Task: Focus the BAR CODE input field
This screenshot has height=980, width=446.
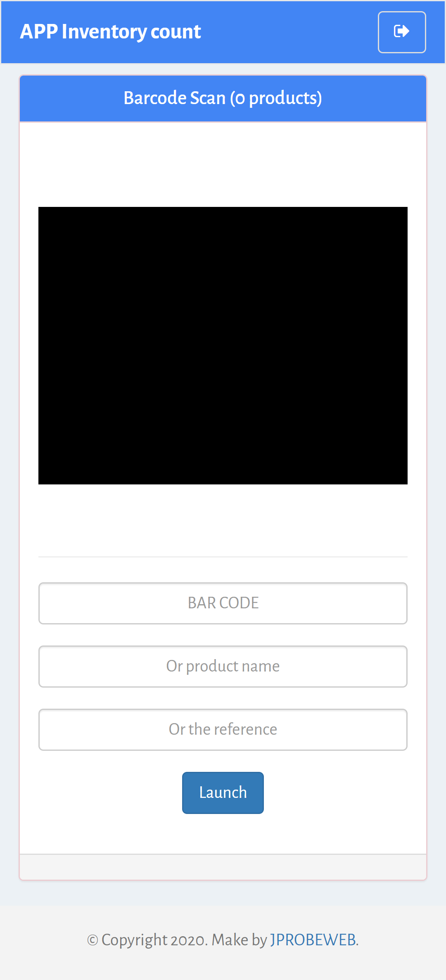Action: point(223,603)
